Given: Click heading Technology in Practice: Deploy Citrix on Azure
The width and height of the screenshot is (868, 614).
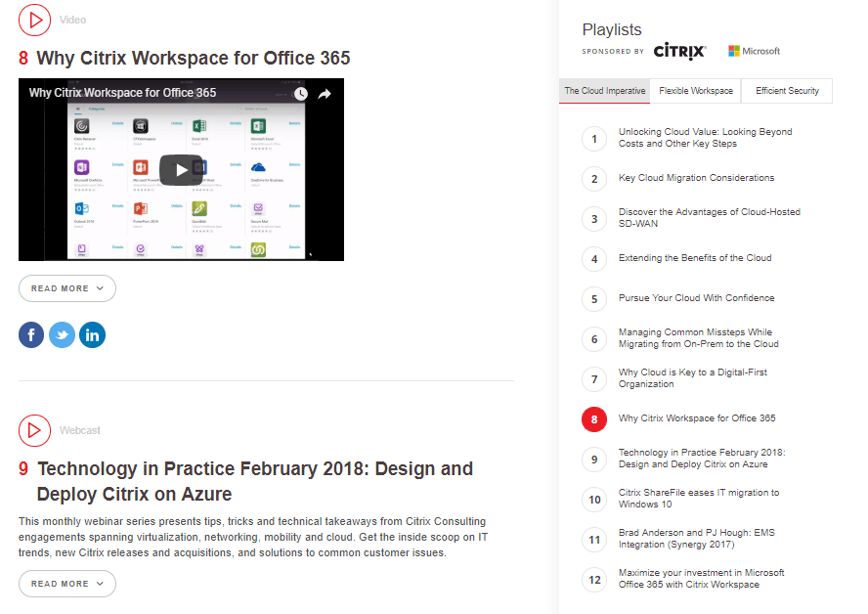Looking at the screenshot, I should point(255,481).
